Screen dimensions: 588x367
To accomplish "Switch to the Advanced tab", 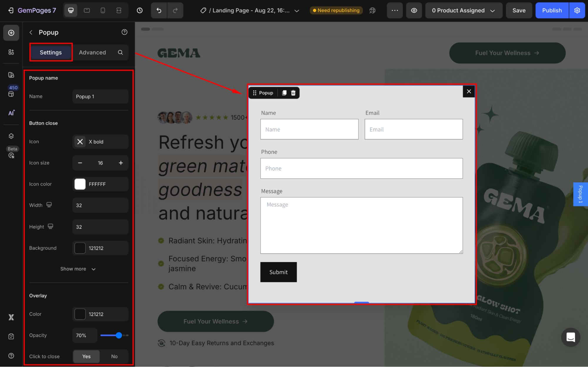I will [x=92, y=52].
